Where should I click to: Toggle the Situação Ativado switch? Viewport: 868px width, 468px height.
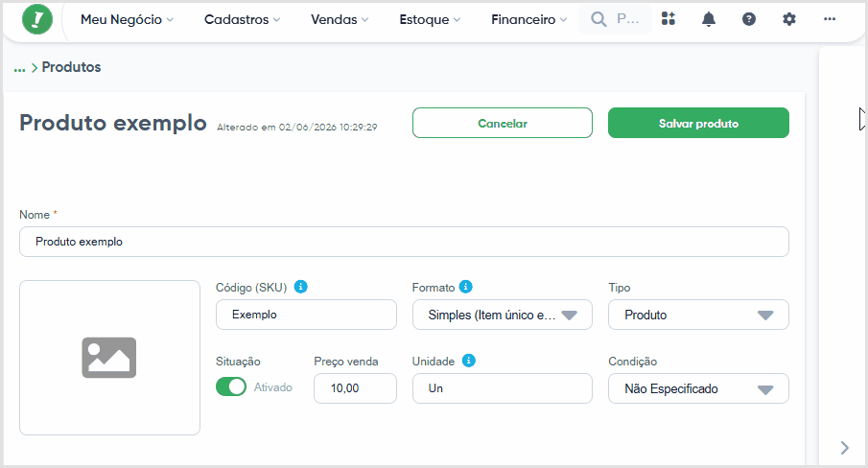click(x=231, y=386)
